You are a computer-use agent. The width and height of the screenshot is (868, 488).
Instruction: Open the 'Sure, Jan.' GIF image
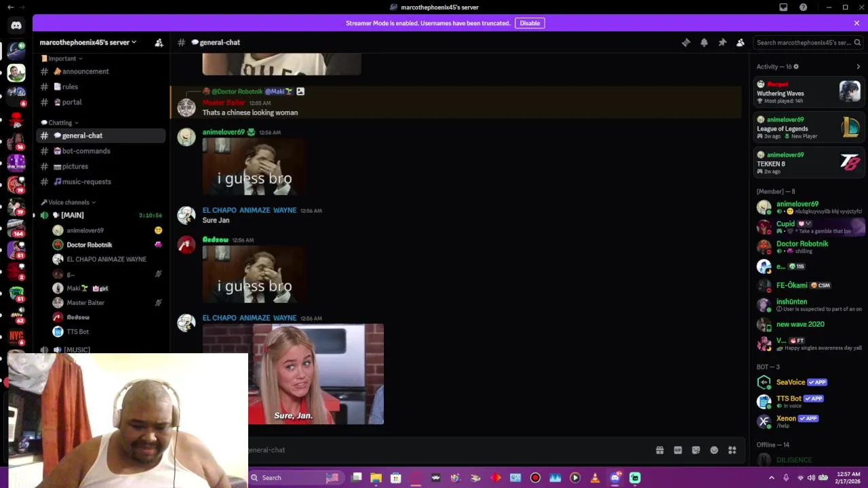(293, 374)
